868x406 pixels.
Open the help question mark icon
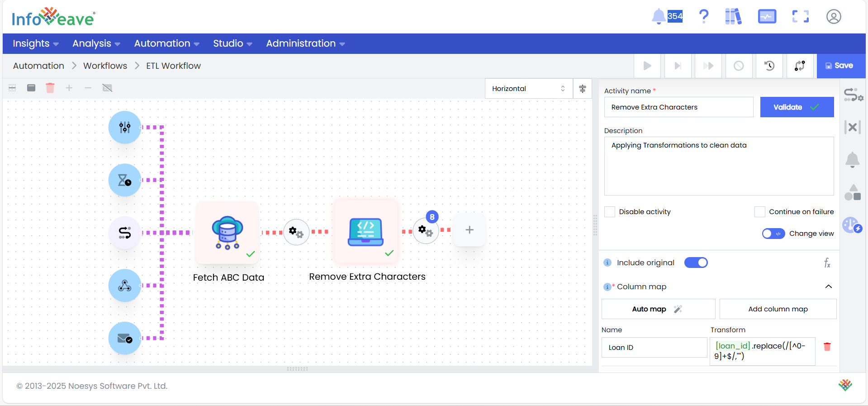[703, 17]
